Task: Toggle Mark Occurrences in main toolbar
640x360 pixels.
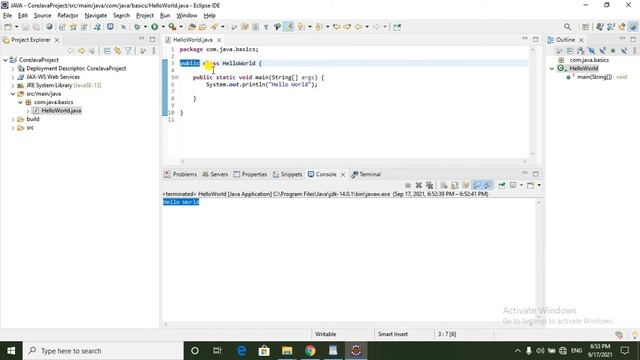Action: pyautogui.click(x=289, y=27)
